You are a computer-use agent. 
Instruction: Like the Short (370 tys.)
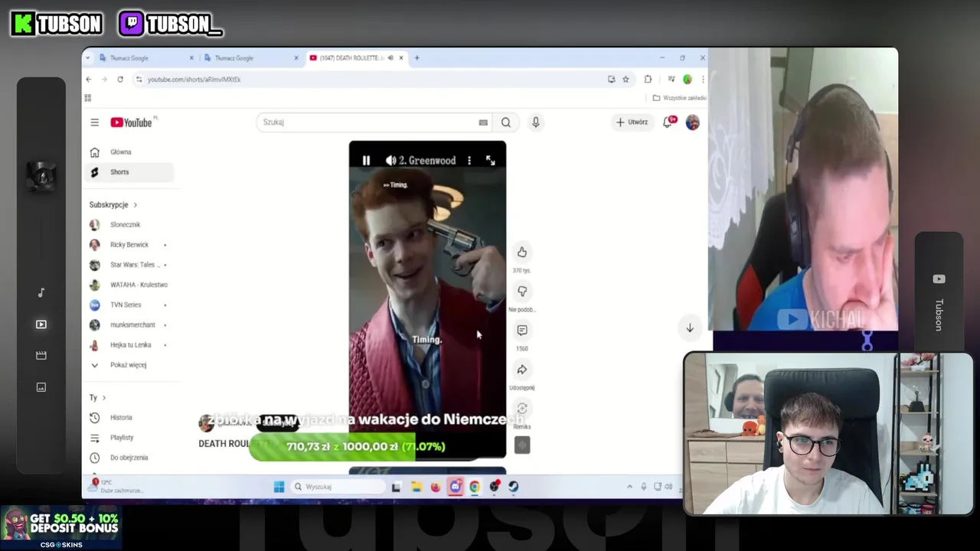point(522,253)
